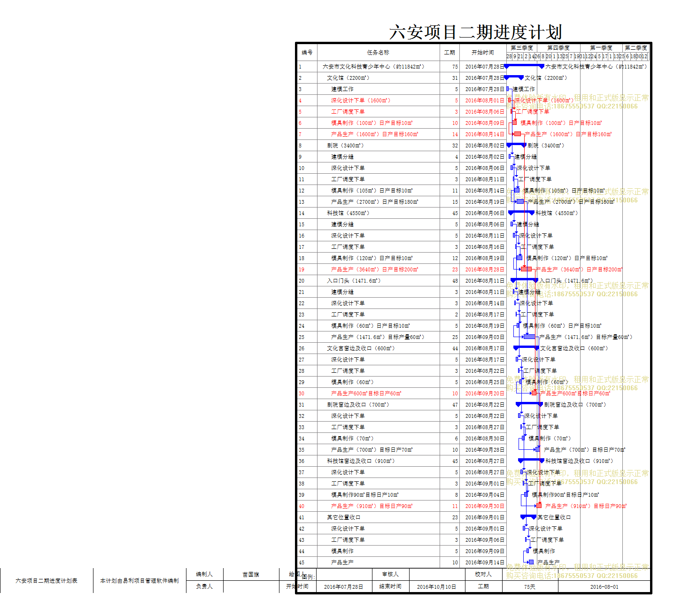
Task: Click footer label 校对人
Action: pyautogui.click(x=483, y=574)
